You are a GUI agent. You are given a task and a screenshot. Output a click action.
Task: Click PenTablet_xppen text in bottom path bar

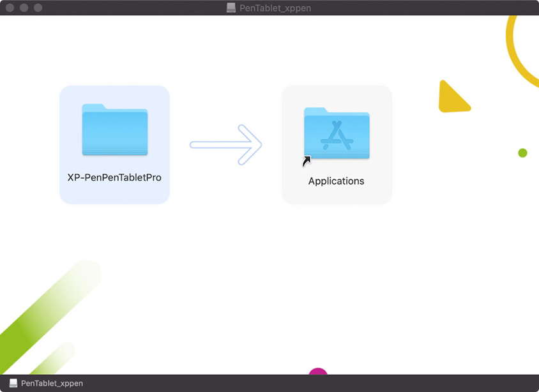(52, 384)
